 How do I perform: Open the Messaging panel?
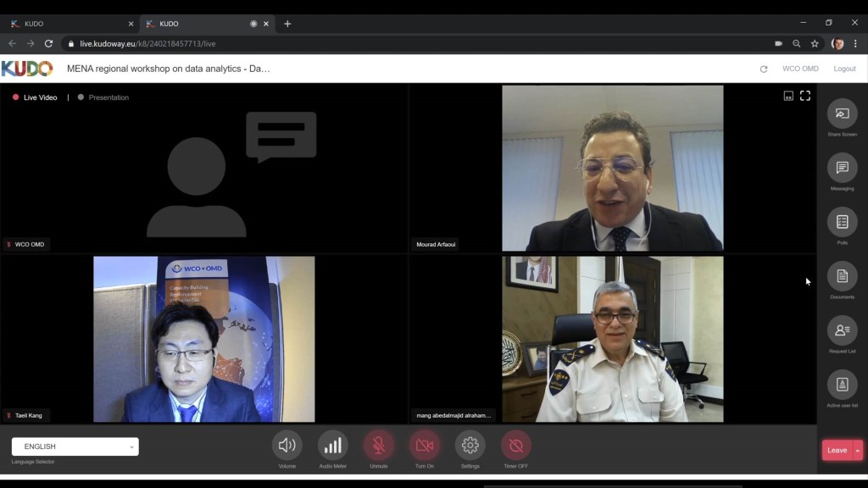(x=842, y=168)
